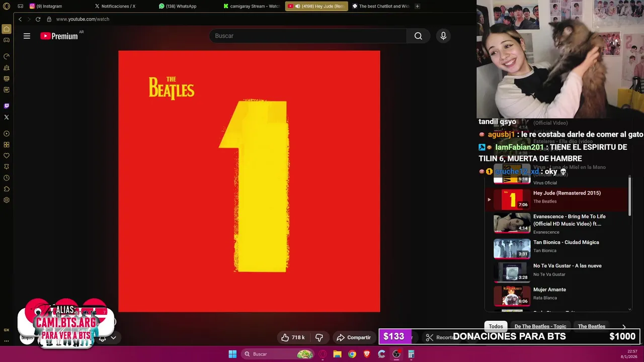
Task: Open GX Corner gamepad icon in sidebar
Action: click(7, 40)
